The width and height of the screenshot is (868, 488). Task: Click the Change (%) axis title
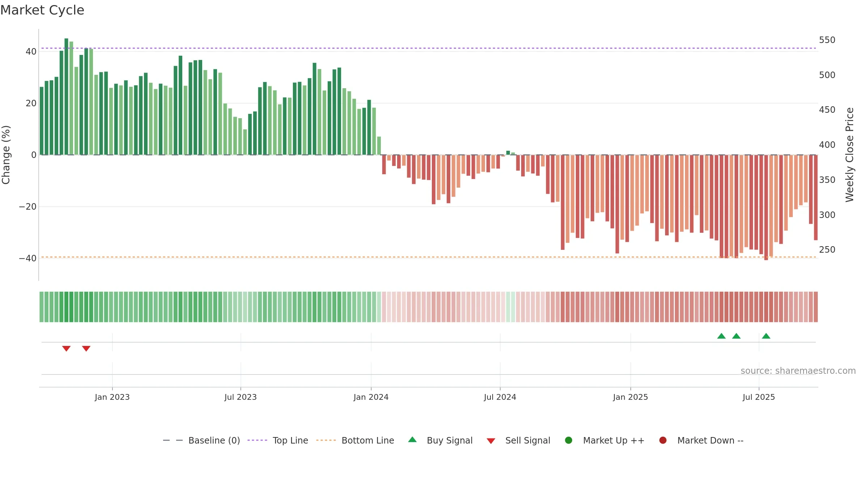(x=6, y=155)
